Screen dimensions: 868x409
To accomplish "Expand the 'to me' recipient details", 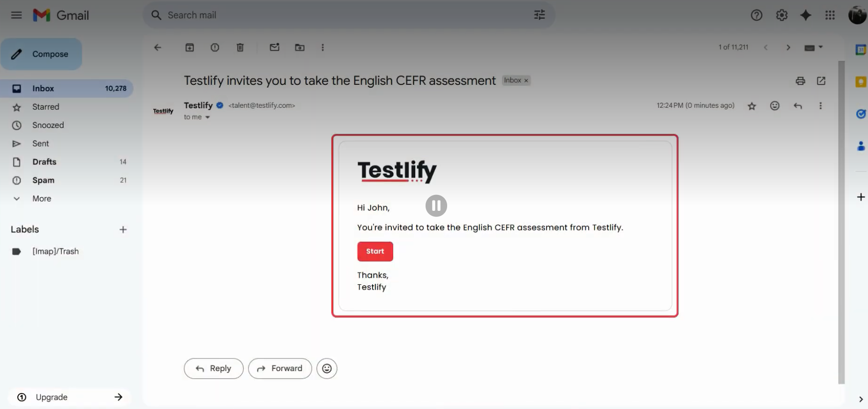I will point(207,117).
